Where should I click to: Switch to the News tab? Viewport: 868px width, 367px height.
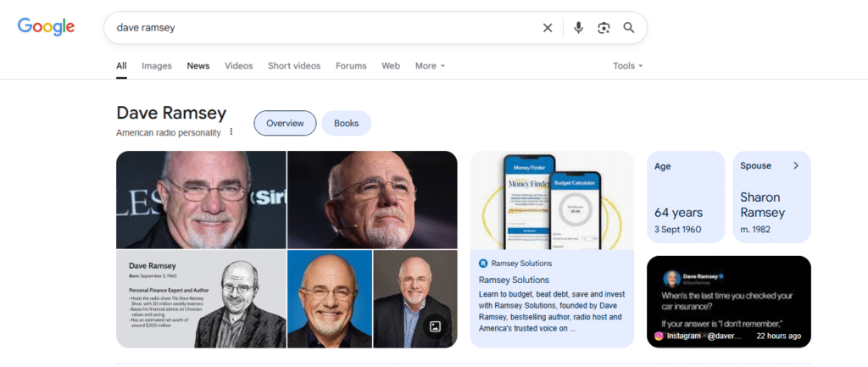198,66
